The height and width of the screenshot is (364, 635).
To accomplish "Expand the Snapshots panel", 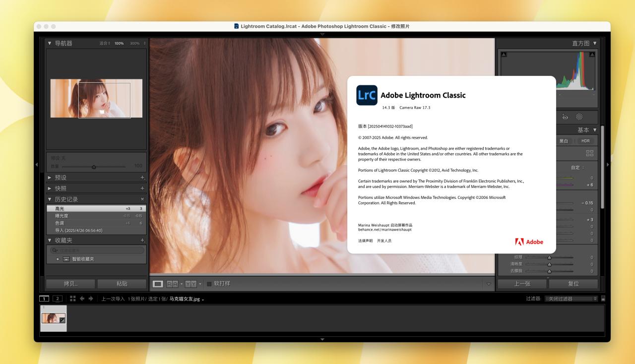I will [50, 188].
